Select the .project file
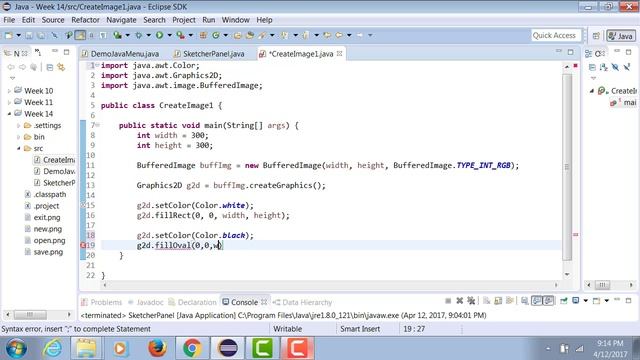Screen dimensions: 640x360 tap(42, 206)
